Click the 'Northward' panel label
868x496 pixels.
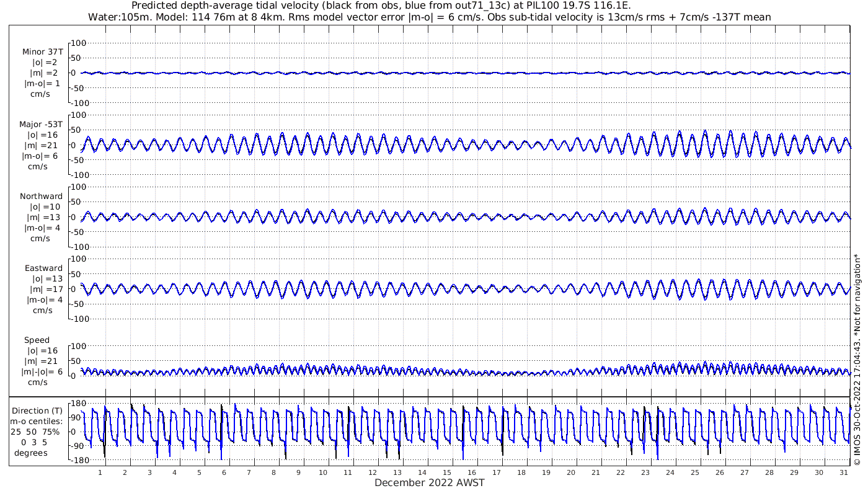[x=41, y=197]
